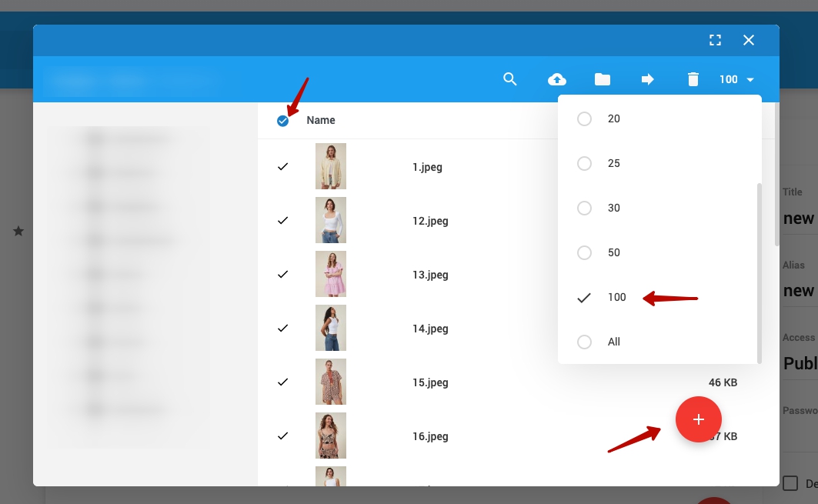Click the new folder icon
The image size is (818, 504).
tap(602, 79)
